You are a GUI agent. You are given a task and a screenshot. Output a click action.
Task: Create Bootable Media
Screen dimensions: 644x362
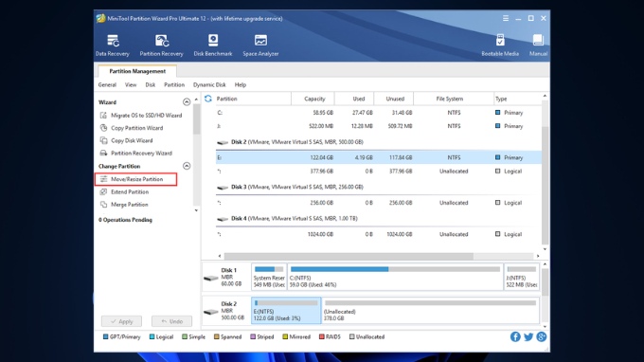click(x=500, y=45)
